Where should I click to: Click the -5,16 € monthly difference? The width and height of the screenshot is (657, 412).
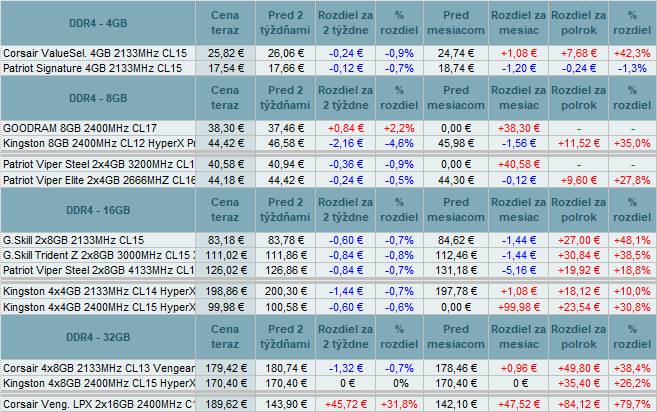(x=519, y=270)
